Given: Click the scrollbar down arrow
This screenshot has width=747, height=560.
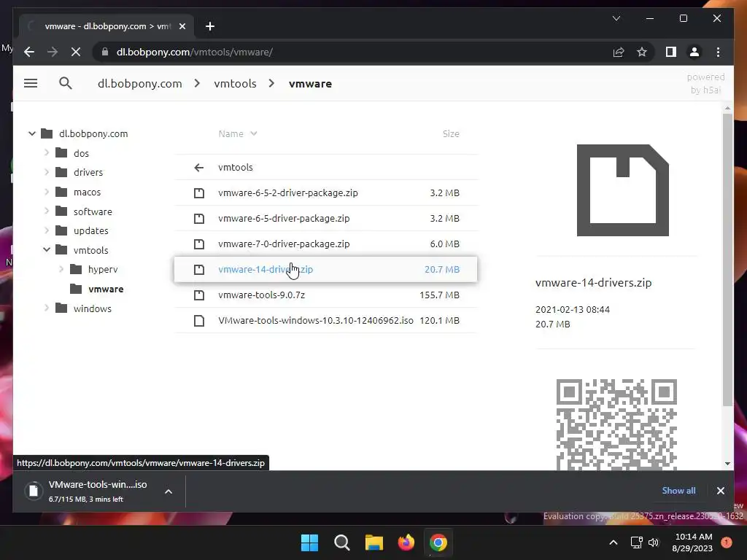Looking at the screenshot, I should point(727,463).
